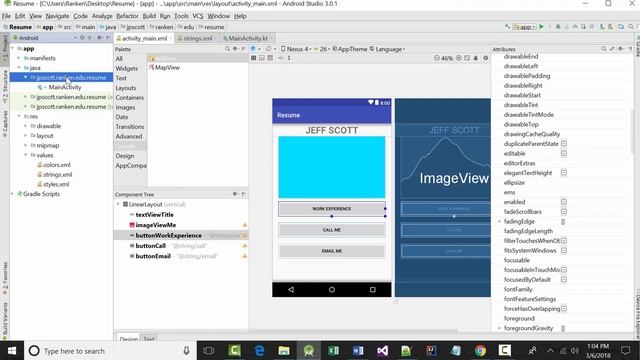Viewport: 640px width, 360px height.
Task: Collapse LinearLayout in Component Tree
Action: click(118, 204)
